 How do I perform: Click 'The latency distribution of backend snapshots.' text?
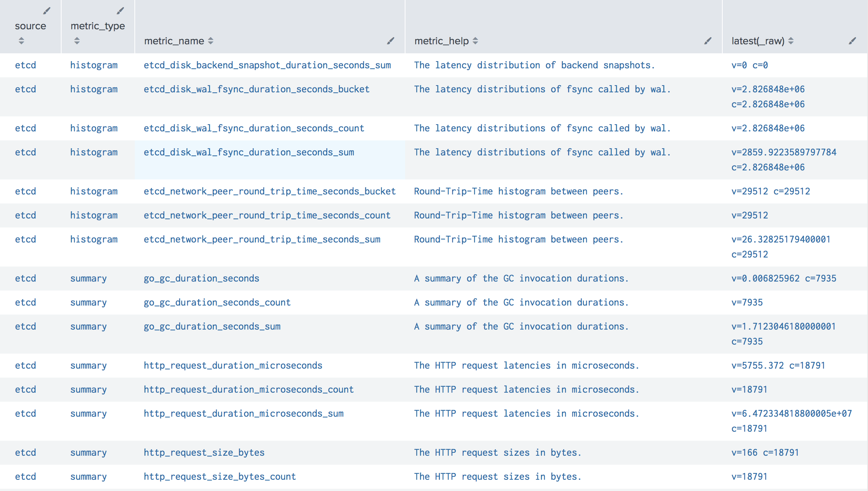tap(535, 65)
